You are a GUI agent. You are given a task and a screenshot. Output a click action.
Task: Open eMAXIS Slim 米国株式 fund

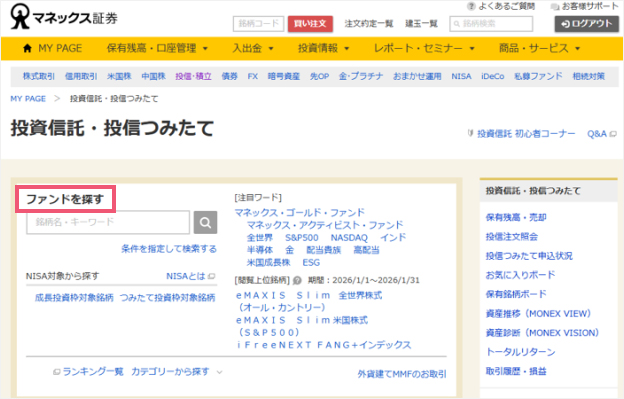click(x=302, y=326)
